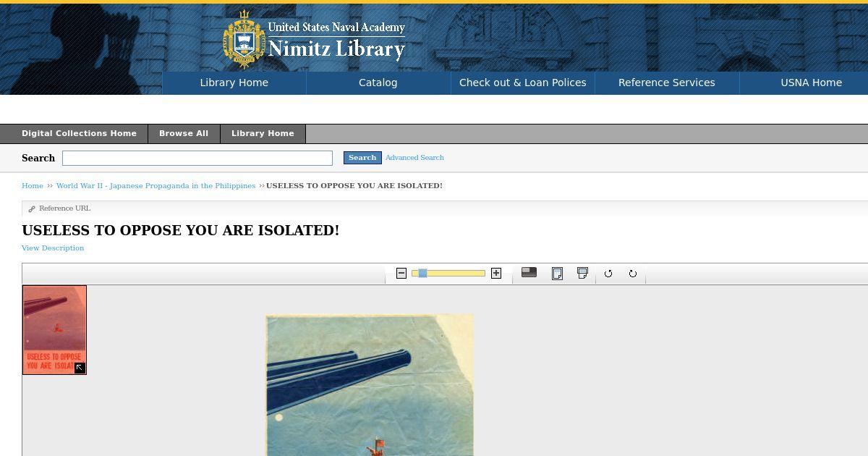The image size is (868, 456).
Task: Rotate image clockwise
Action: click(633, 274)
